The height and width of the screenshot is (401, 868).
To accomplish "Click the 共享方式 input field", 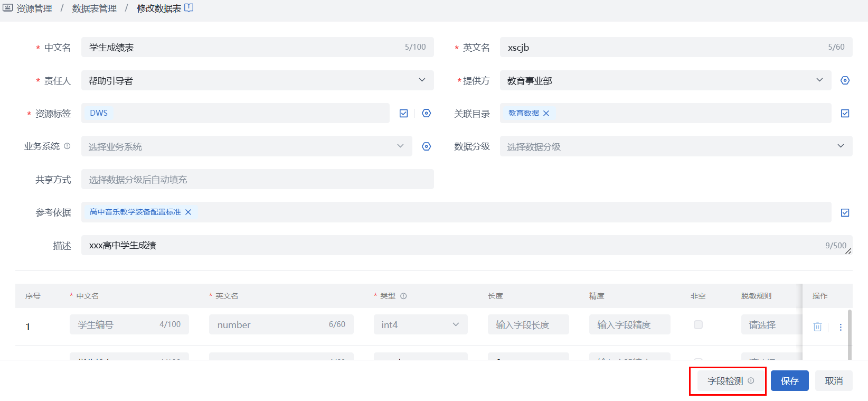I will coord(258,179).
